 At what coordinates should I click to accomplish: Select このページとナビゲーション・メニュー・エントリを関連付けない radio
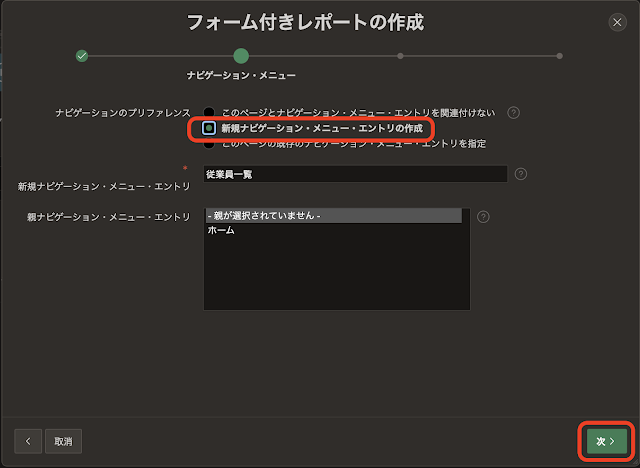(209, 112)
